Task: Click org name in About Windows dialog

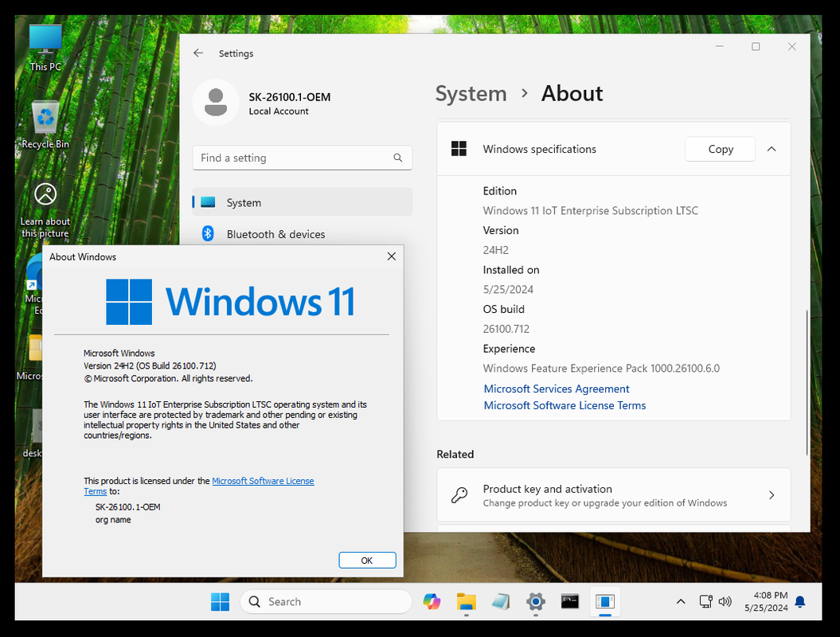Action: pyautogui.click(x=113, y=520)
